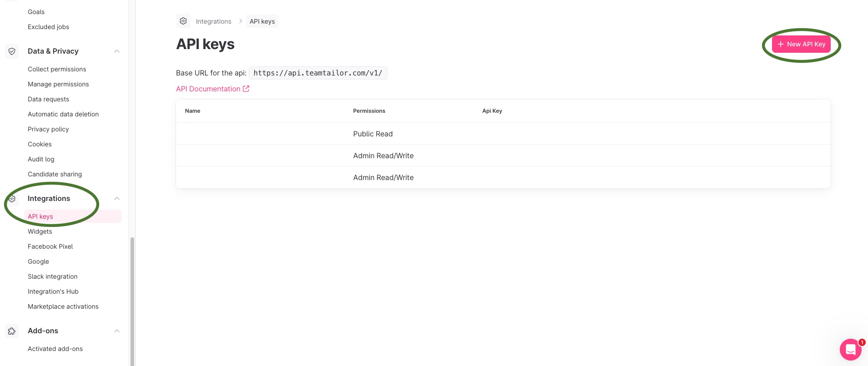This screenshot has height=366, width=868.
Task: Click the sidebar vertical scrollbar
Action: click(x=132, y=300)
